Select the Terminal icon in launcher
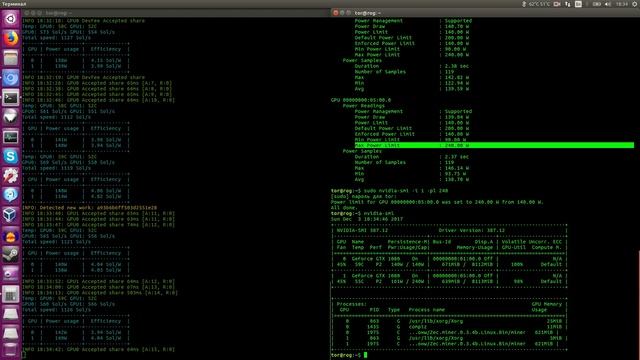Image resolution: width=640 pixels, height=360 pixels. [11, 98]
